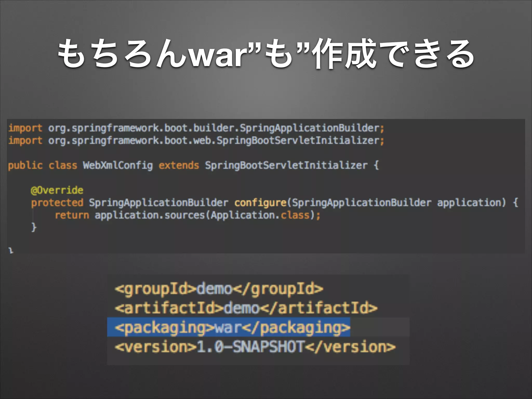Image resolution: width=532 pixels, height=399 pixels.
Task: Click the Java code screenshot image
Action: coord(266,186)
